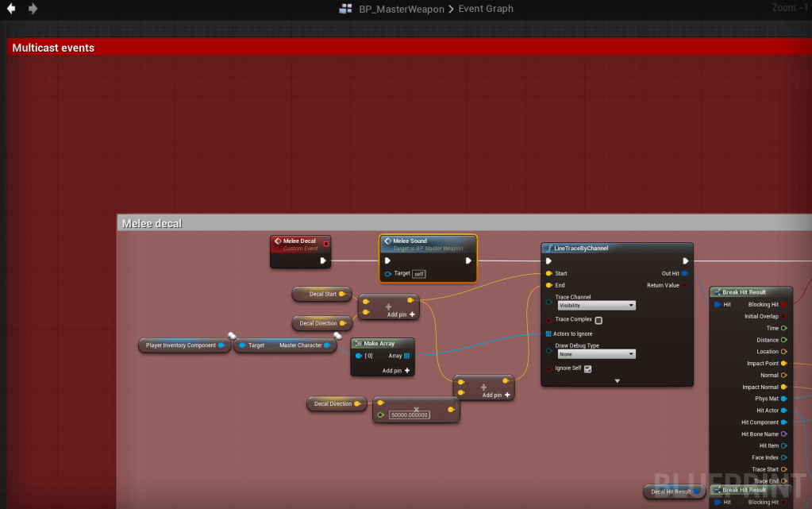Screen dimensions: 812x509
Task: Expand LineTraceByChannel advanced pins arrow
Action: [x=617, y=381]
